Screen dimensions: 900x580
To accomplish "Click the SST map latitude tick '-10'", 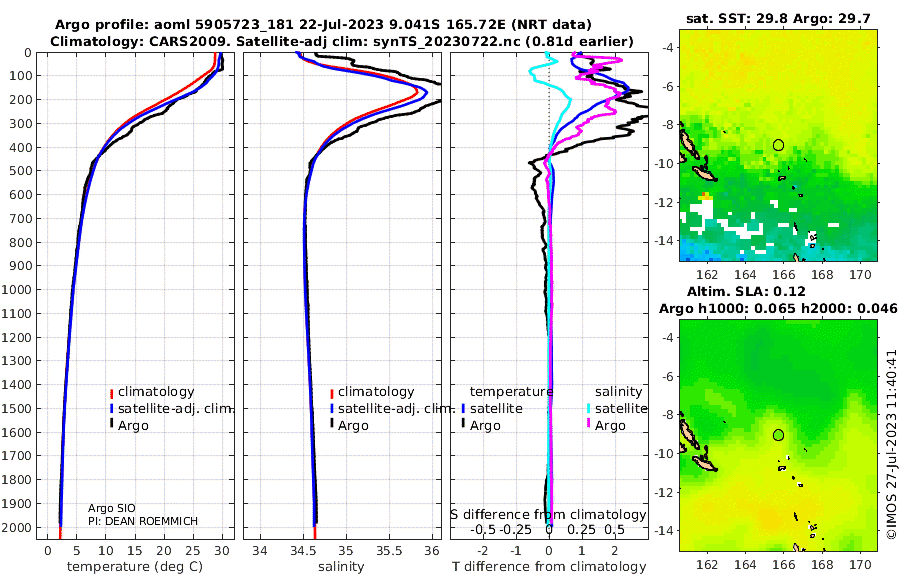I will (665, 164).
